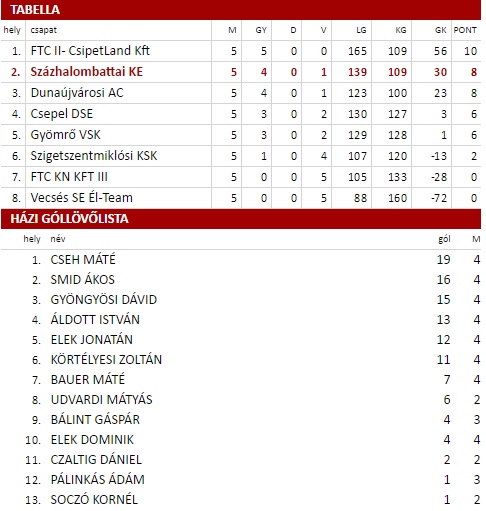Select Szigetszentmiklósi KSK team name
This screenshot has height=511, width=486.
coord(94,156)
